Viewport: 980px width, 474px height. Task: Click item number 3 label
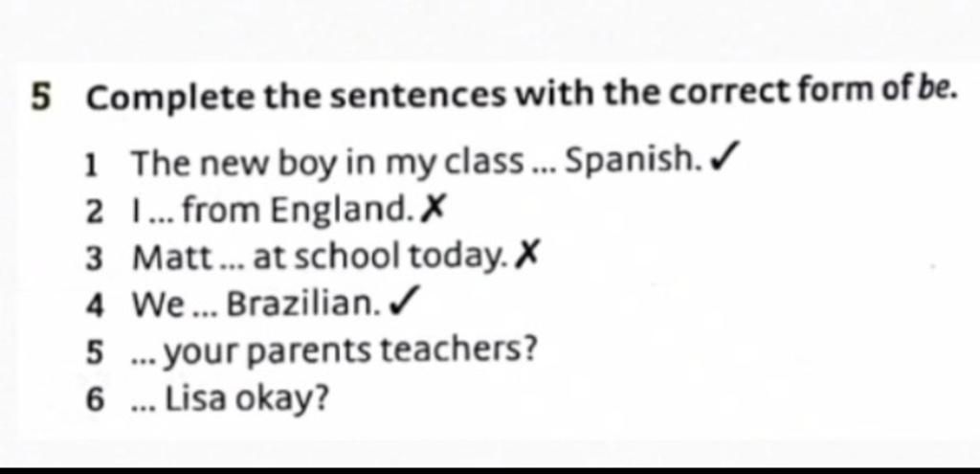tap(94, 259)
